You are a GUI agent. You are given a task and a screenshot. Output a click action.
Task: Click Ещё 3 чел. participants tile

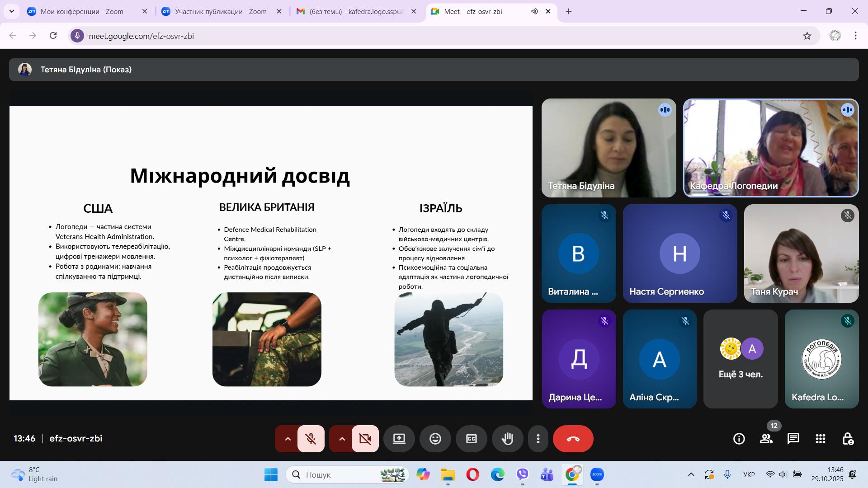click(741, 359)
